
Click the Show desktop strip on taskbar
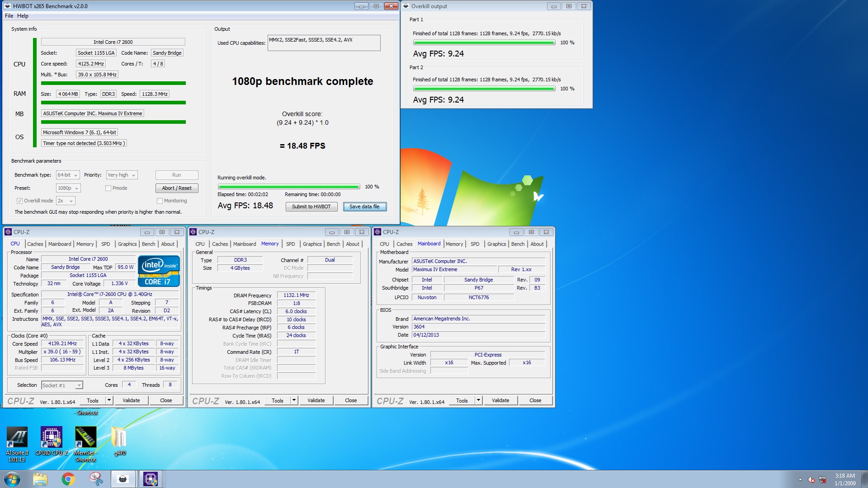click(864, 479)
